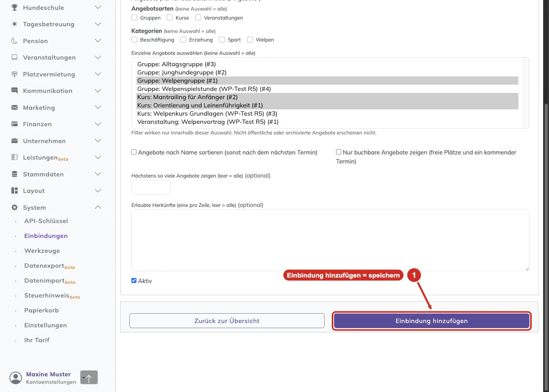Collapse the System menu chevron
The height and width of the screenshot is (392, 549).
click(98, 207)
